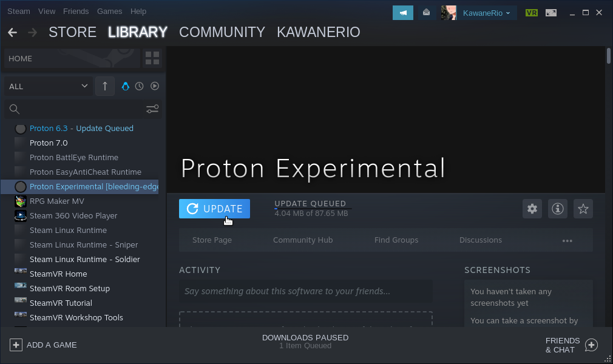The height and width of the screenshot is (364, 613).
Task: Click the vertical scrollbar in main panel
Action: 608,56
